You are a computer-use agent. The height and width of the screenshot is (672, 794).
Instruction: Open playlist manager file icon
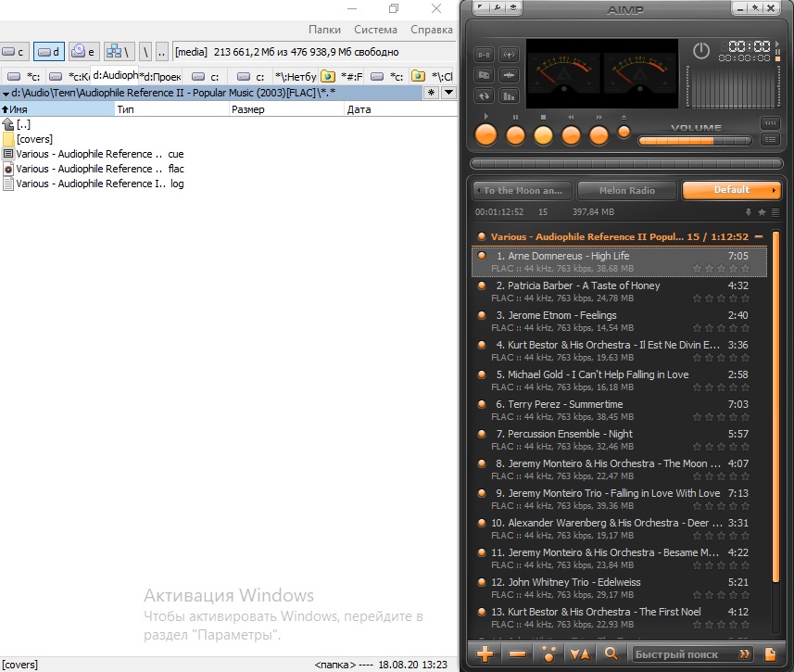pyautogui.click(x=770, y=654)
